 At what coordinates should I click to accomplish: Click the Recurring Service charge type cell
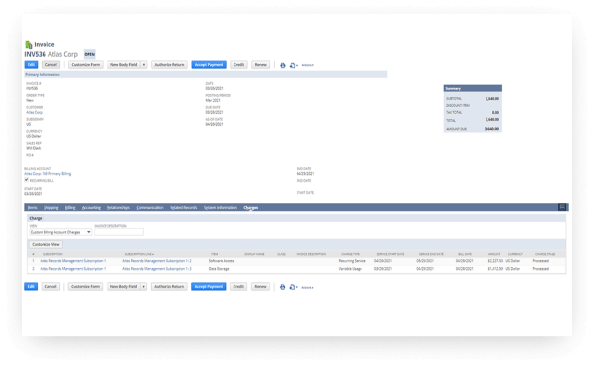pyautogui.click(x=352, y=261)
